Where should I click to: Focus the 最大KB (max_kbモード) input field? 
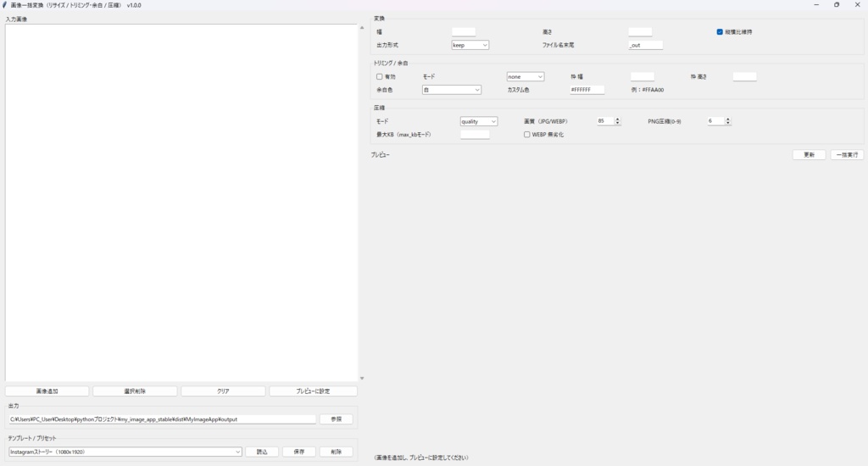tap(475, 135)
